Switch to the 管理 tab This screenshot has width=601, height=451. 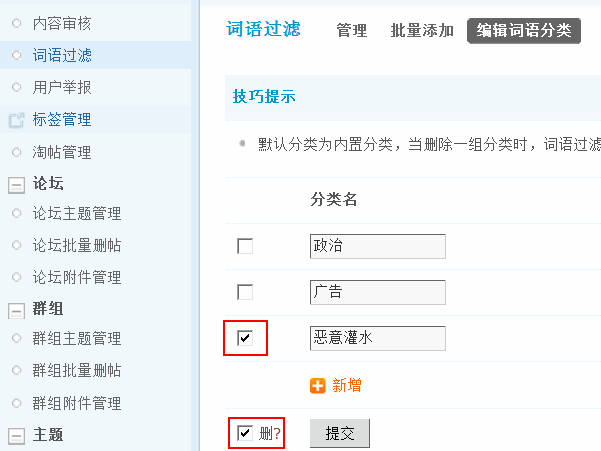[351, 30]
